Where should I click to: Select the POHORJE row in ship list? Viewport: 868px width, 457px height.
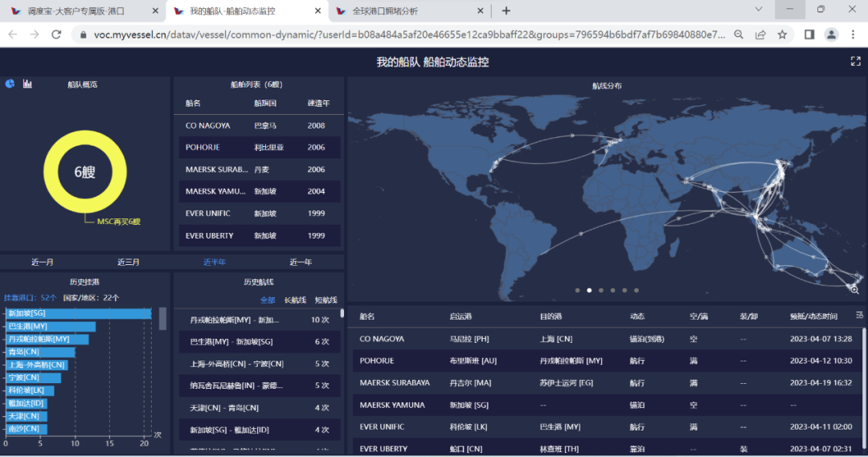(259, 147)
